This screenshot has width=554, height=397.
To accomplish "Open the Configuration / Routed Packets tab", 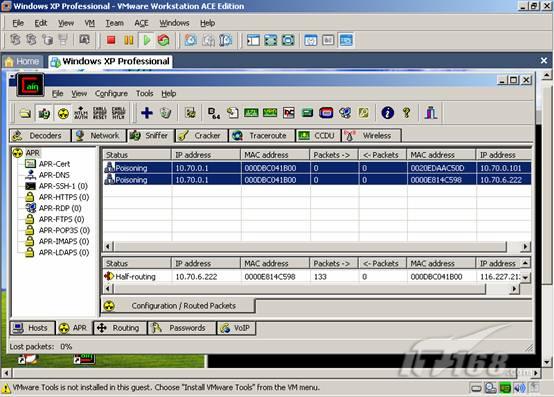I will tap(178, 306).
